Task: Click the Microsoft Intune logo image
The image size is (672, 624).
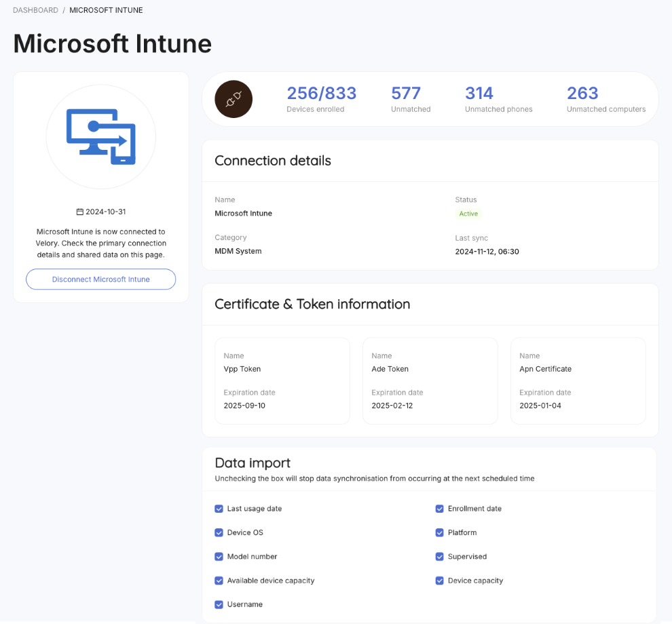Action: (x=100, y=136)
